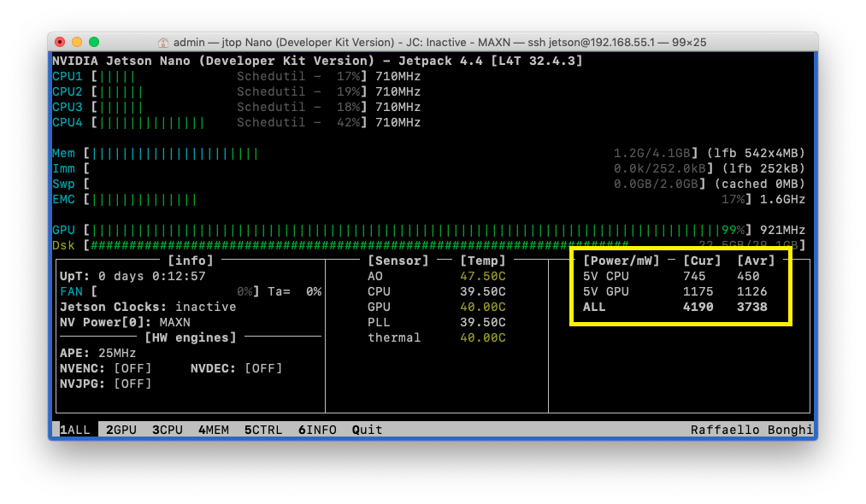Click the [info] panel header
This screenshot has height=504, width=866.
coord(191,261)
